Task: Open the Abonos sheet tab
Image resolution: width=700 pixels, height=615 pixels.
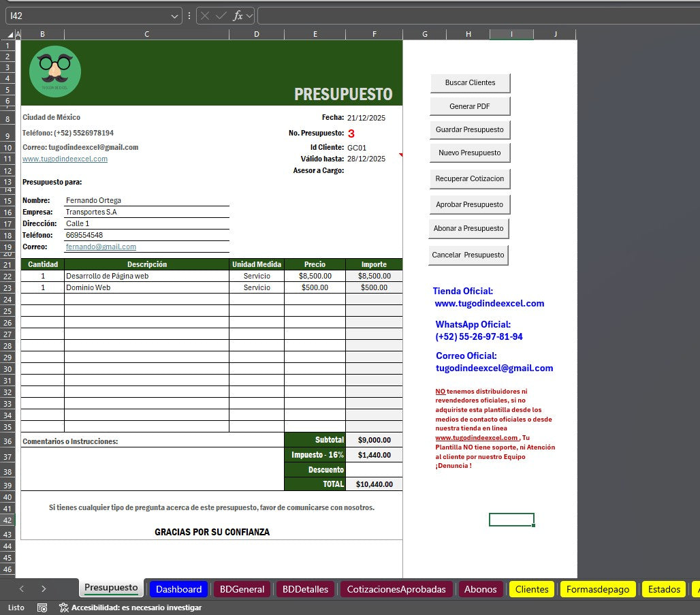Action: (x=481, y=588)
